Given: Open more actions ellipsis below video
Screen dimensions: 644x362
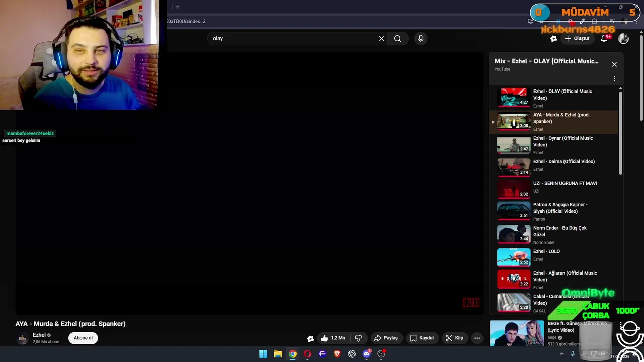Looking at the screenshot, I should coord(477,338).
